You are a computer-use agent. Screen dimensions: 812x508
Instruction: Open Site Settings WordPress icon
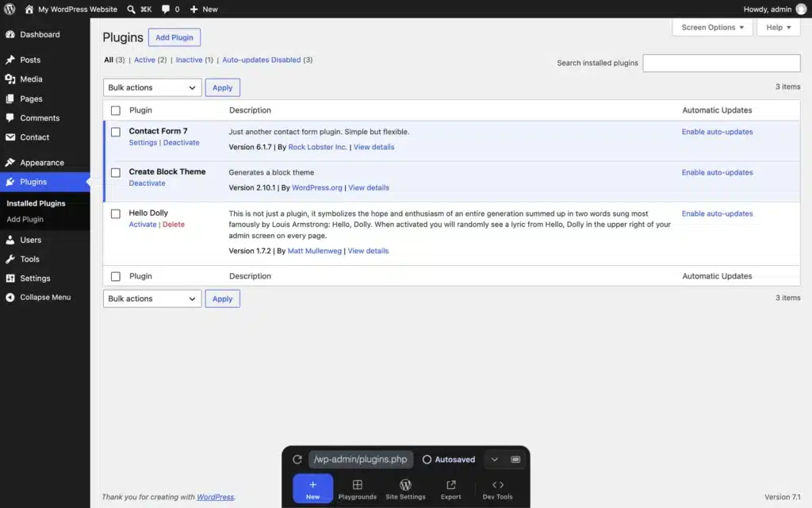click(405, 484)
